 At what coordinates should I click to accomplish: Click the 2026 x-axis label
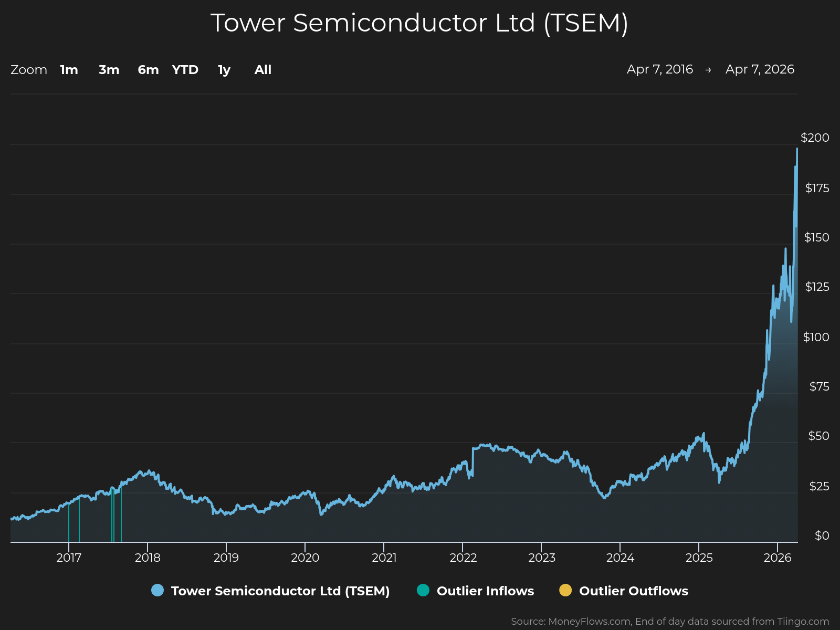(x=778, y=558)
